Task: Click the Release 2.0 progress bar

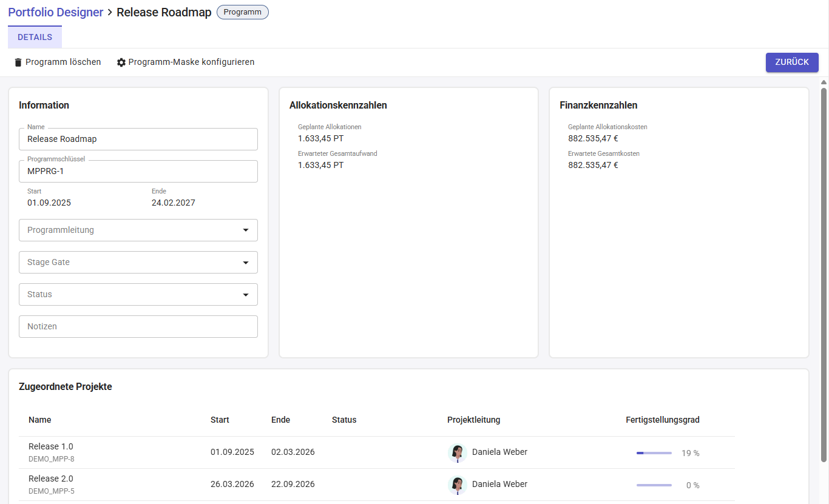Action: [654, 485]
